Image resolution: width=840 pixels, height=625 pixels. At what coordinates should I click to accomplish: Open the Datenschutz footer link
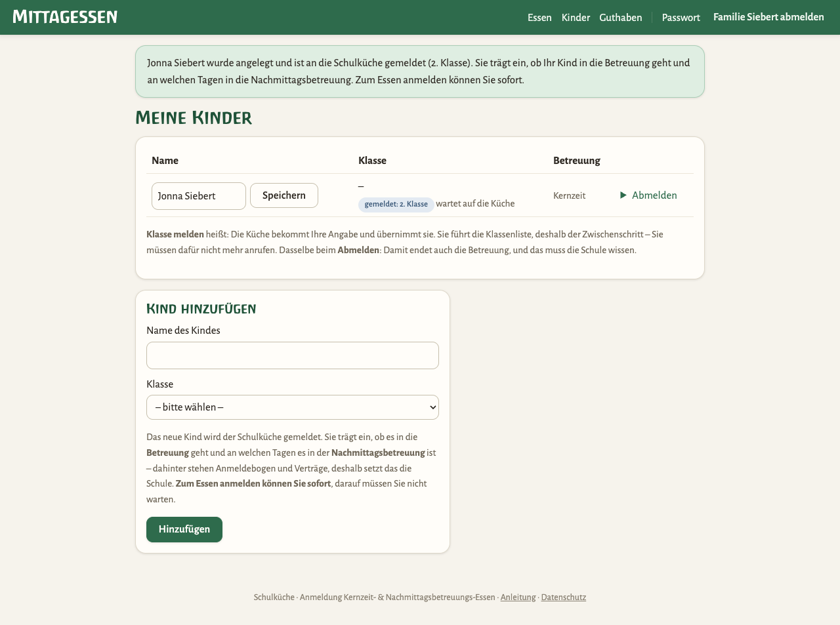[x=564, y=597]
